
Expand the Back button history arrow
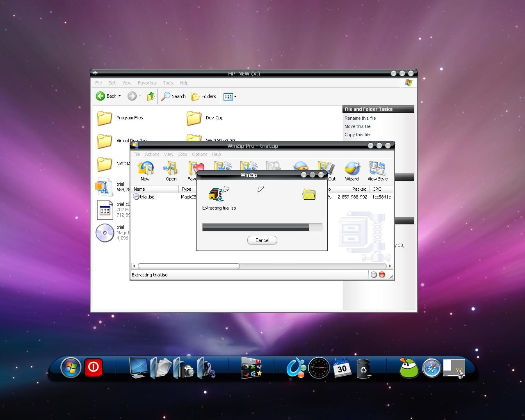point(119,96)
